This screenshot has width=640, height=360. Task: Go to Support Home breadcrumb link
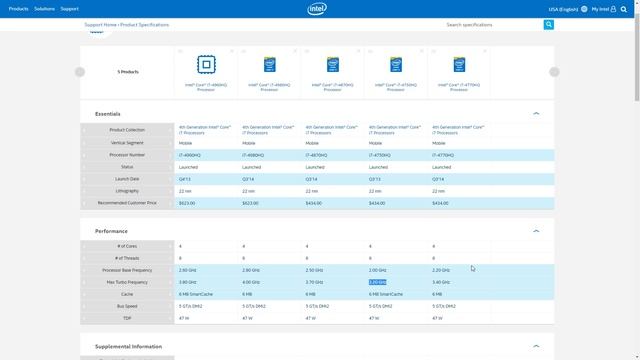tap(100, 25)
